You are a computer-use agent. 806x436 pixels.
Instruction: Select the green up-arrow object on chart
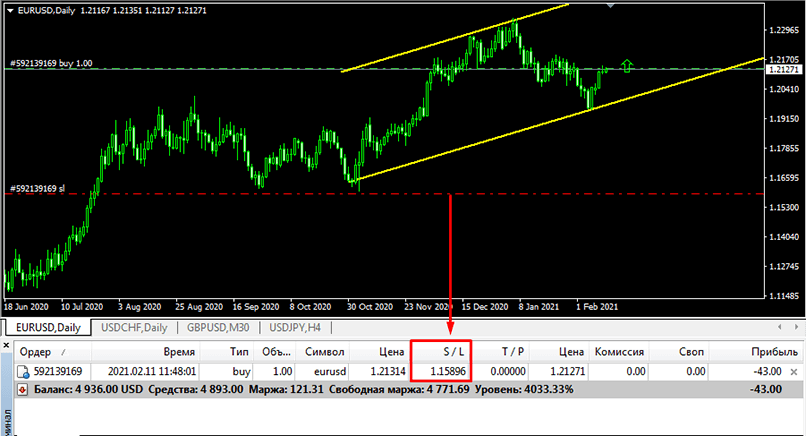[x=627, y=66]
